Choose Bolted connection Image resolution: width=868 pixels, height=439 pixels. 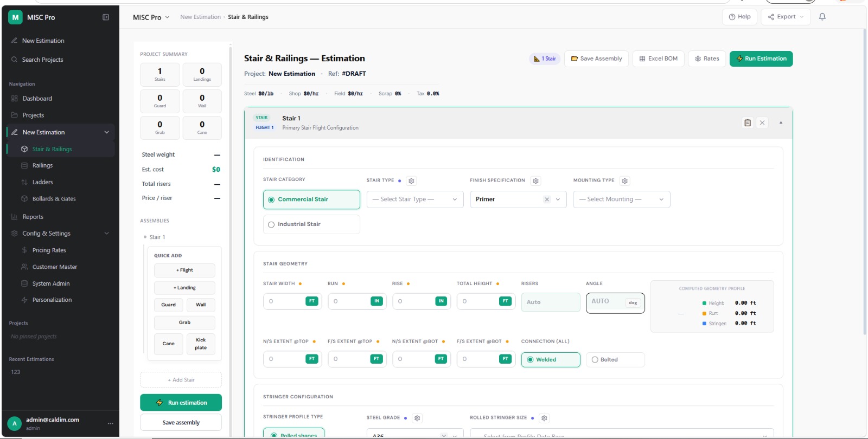(x=615, y=360)
